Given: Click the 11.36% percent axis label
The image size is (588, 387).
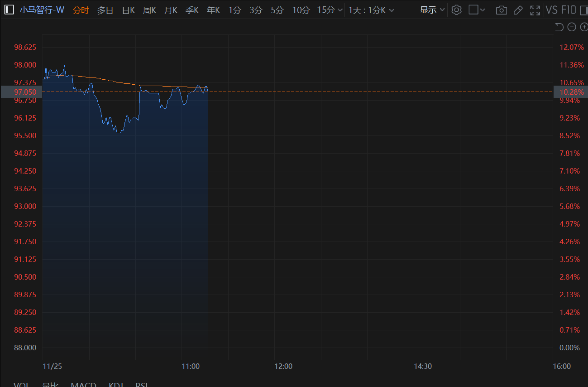Looking at the screenshot, I should click(572, 65).
